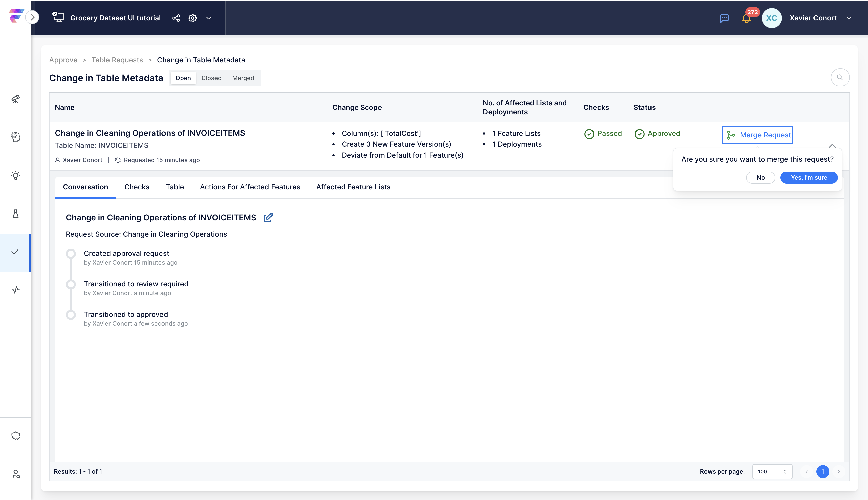Viewport: 868px width, 500px height.
Task: Open the brain head sidebar icon
Action: 15,137
